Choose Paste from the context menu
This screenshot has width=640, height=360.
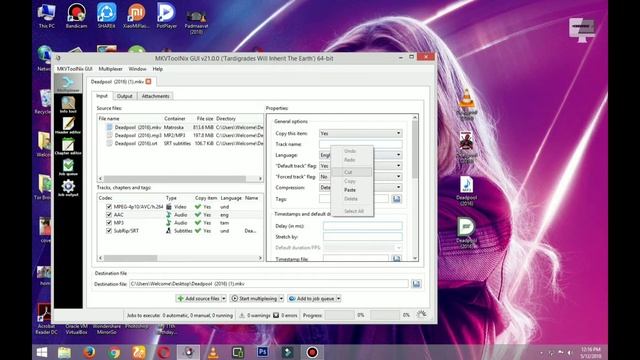pos(352,190)
